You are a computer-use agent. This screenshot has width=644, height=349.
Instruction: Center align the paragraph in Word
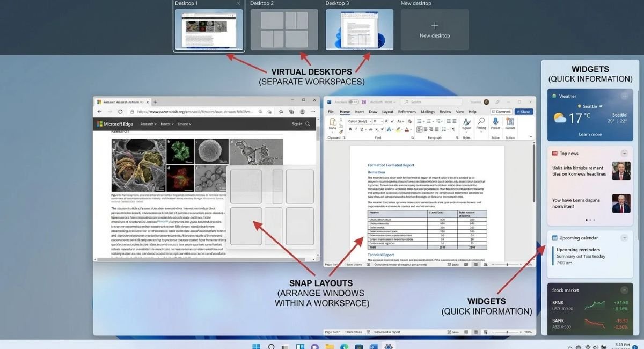pos(426,129)
